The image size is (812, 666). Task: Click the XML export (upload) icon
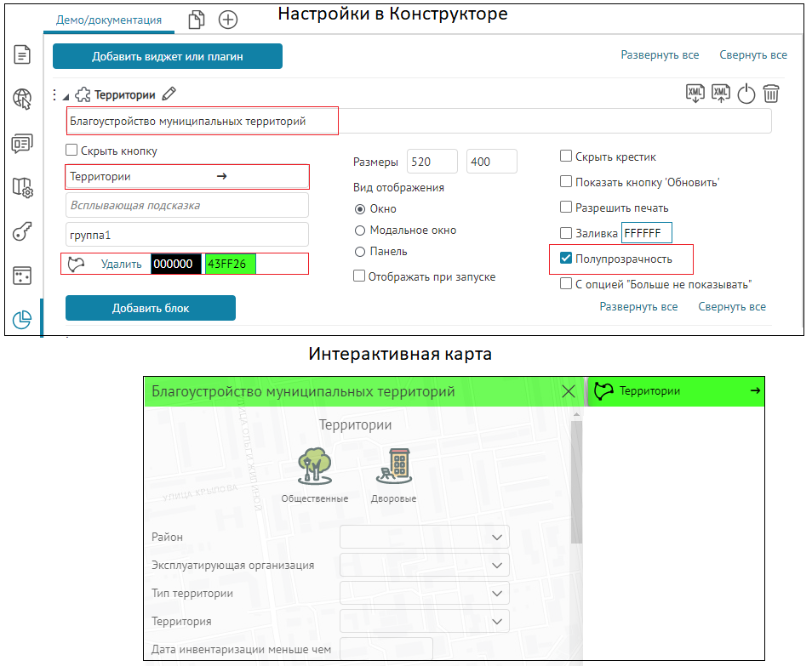click(x=721, y=94)
